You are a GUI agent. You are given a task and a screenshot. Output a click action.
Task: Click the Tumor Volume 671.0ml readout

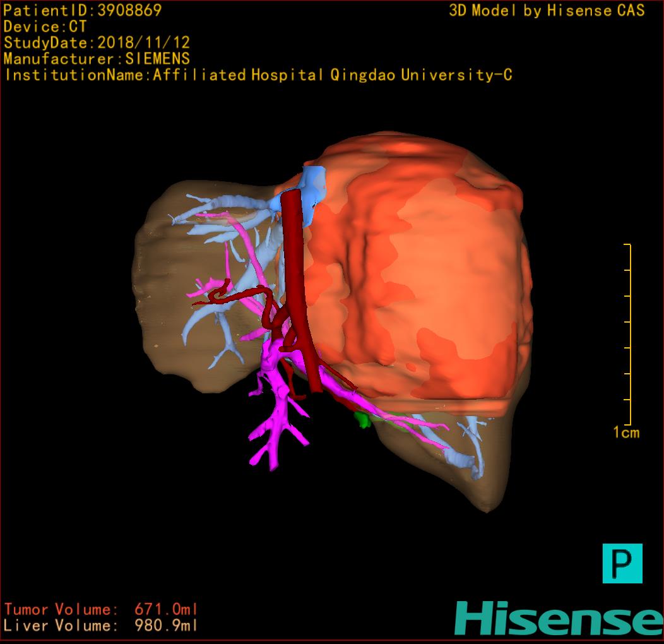pos(101,610)
